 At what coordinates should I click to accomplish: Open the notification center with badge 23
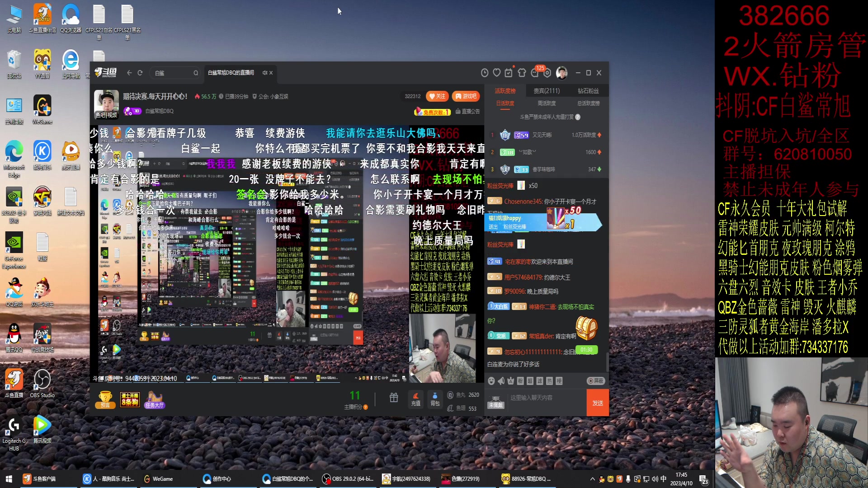click(703, 479)
